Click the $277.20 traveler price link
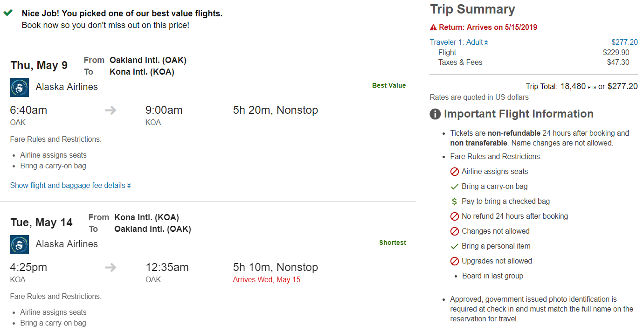 tap(624, 42)
